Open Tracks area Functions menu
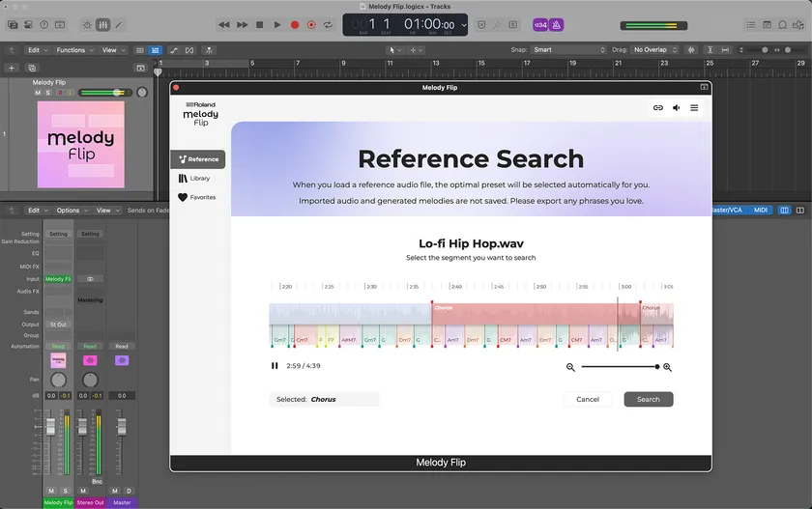The width and height of the screenshot is (812, 509). [74, 50]
